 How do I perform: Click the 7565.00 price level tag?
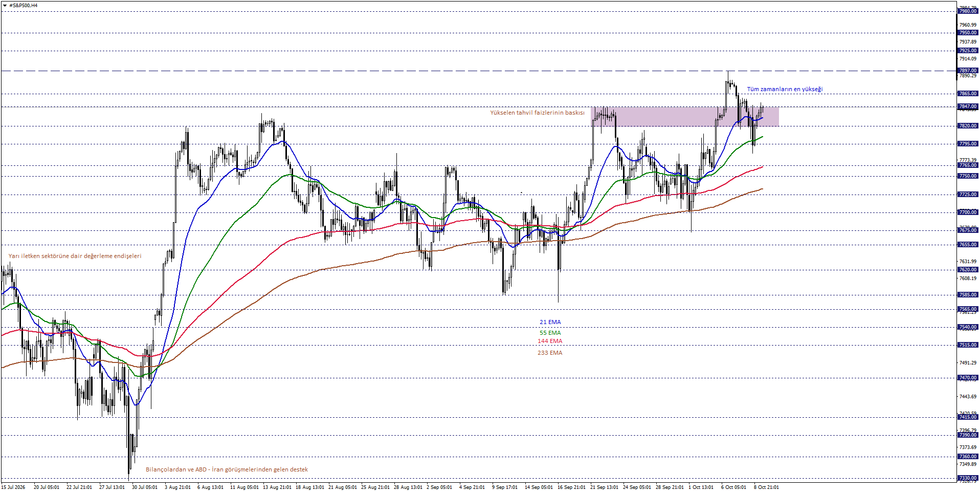pyautogui.click(x=968, y=309)
